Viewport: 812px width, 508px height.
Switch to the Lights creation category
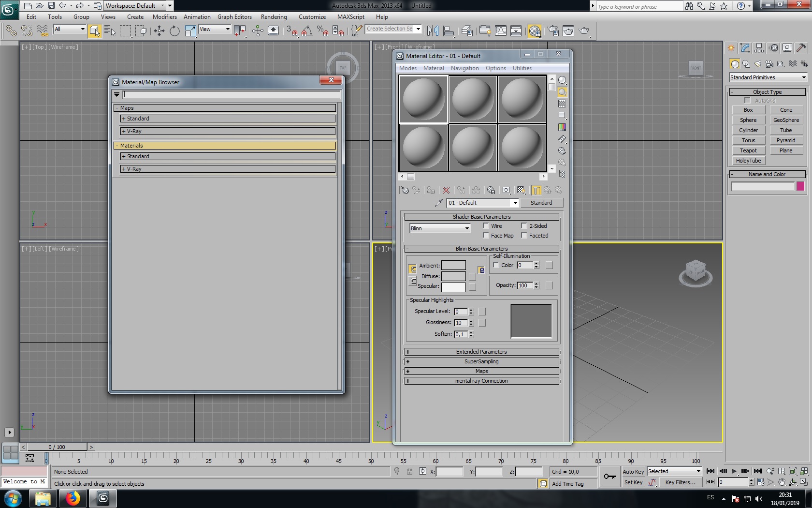(758, 64)
